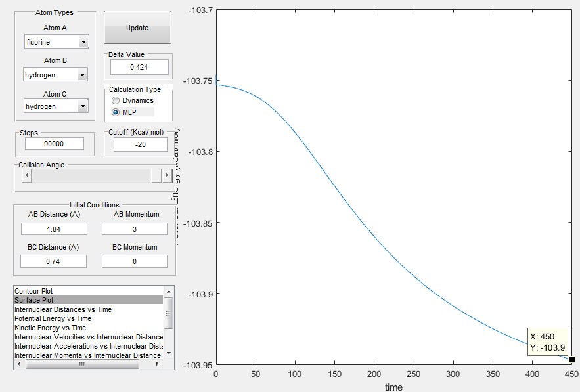Click the data cursor marker on the curve

572,359
